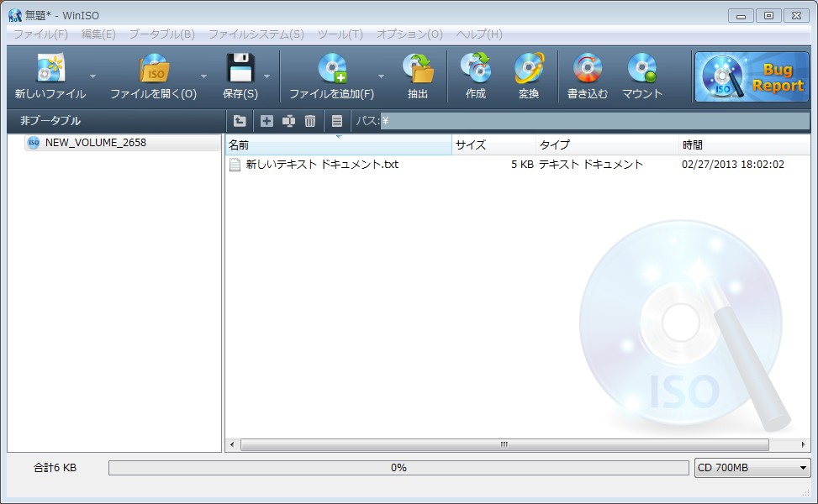The image size is (818, 504).
Task: Open the ブータブル(B) menu
Action: 161,34
